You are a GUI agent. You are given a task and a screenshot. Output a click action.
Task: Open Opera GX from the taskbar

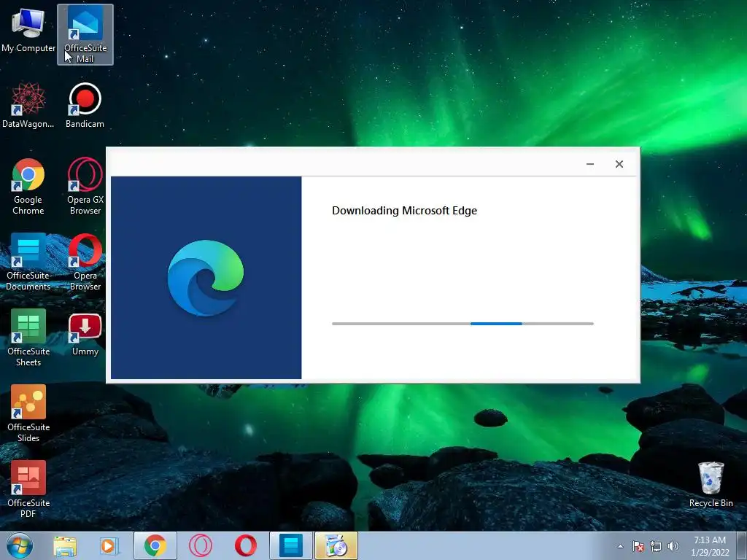tap(201, 545)
